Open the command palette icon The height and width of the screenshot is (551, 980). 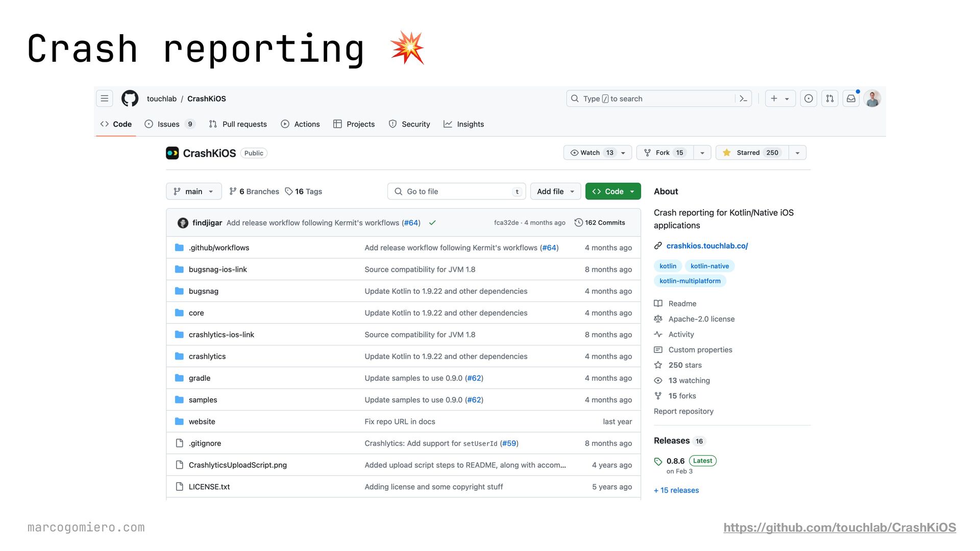tap(743, 98)
